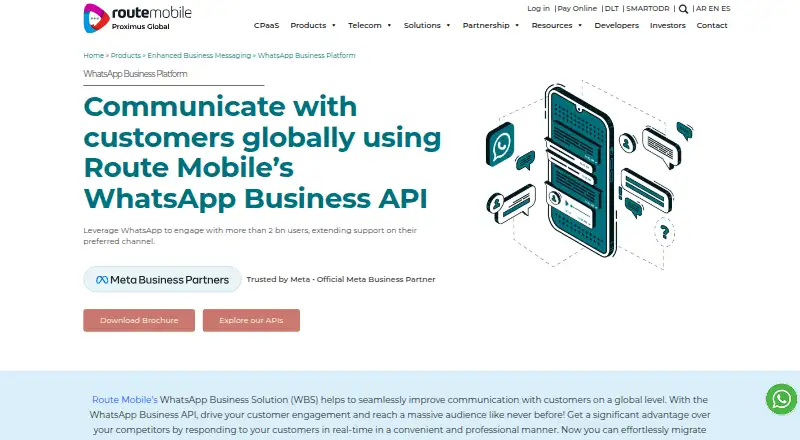Click the Pay Online link
This screenshot has width=800, height=440.
tap(577, 8)
